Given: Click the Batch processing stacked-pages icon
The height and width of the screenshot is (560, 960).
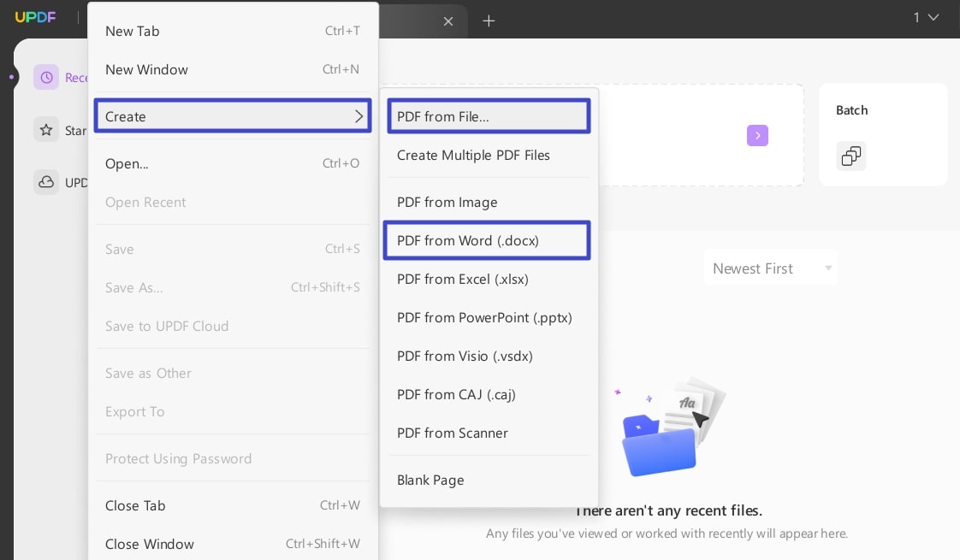Looking at the screenshot, I should point(851,156).
